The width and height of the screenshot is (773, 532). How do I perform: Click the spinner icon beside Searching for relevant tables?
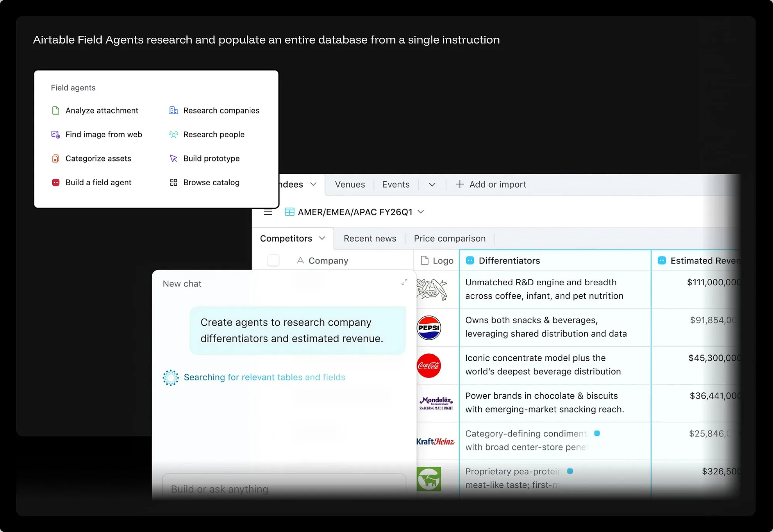(x=170, y=378)
